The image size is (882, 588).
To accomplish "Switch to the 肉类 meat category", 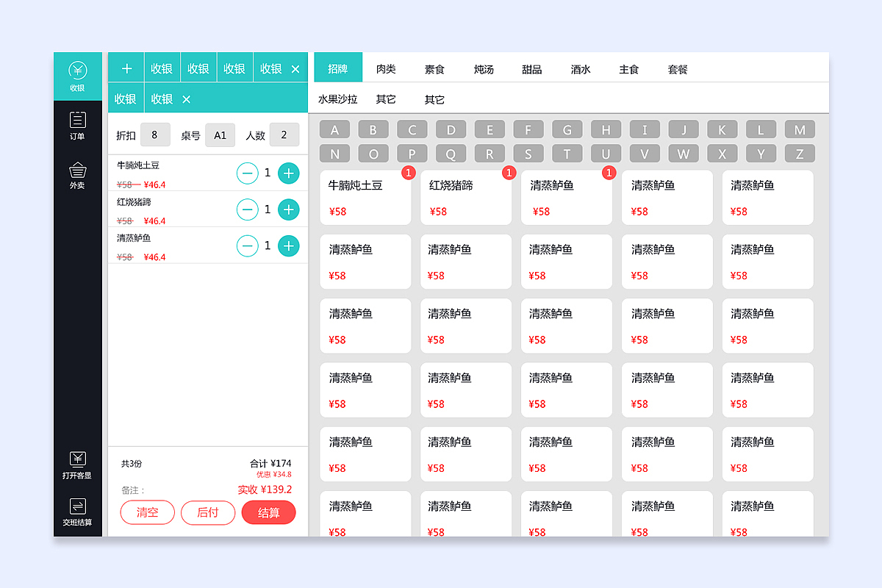I will pyautogui.click(x=386, y=68).
